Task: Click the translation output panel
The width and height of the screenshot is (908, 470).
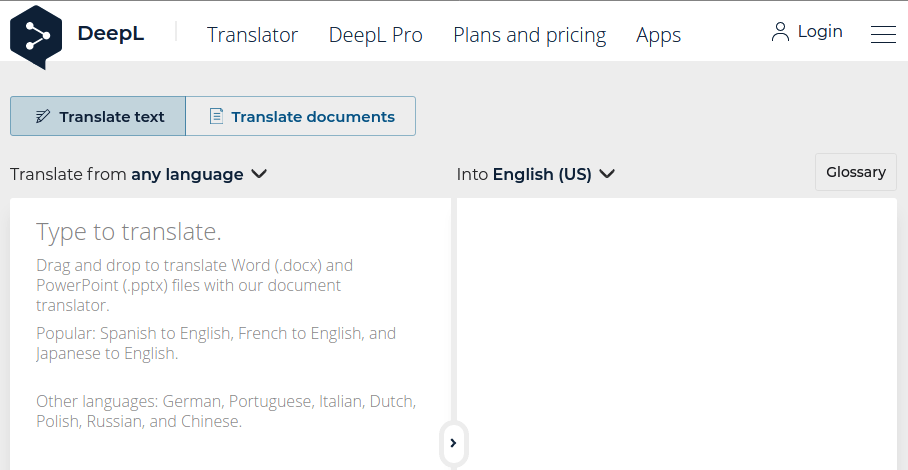Action: click(677, 334)
